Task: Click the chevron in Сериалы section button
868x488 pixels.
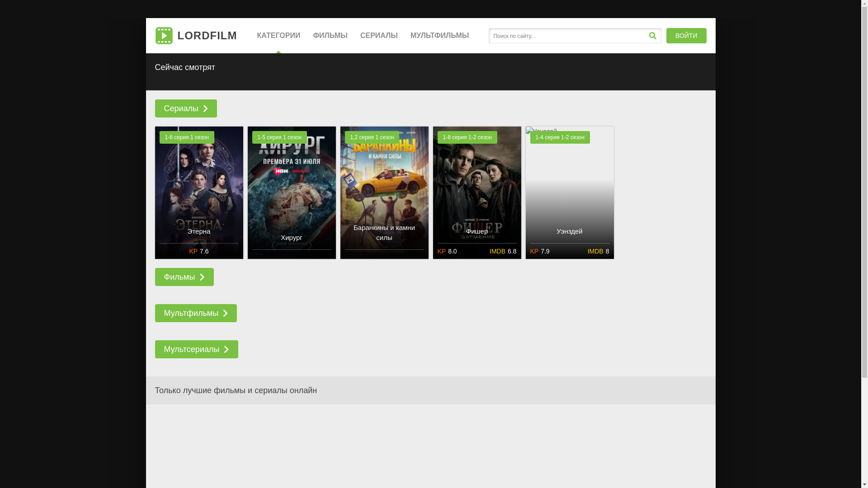Action: (205, 108)
